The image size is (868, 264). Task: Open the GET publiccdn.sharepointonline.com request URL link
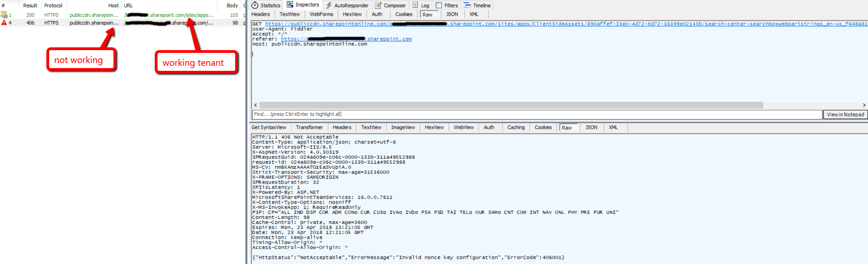(566, 24)
